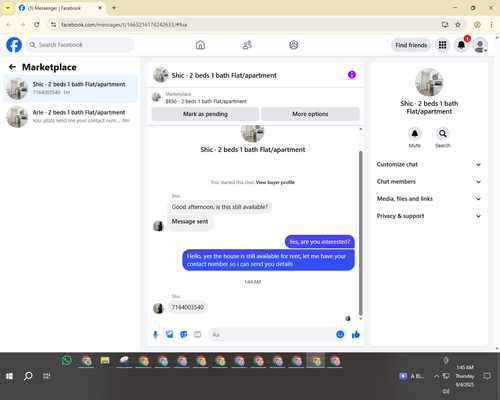Image resolution: width=500 pixels, height=400 pixels.
Task: Click the Facebook logo
Action: coord(14,45)
